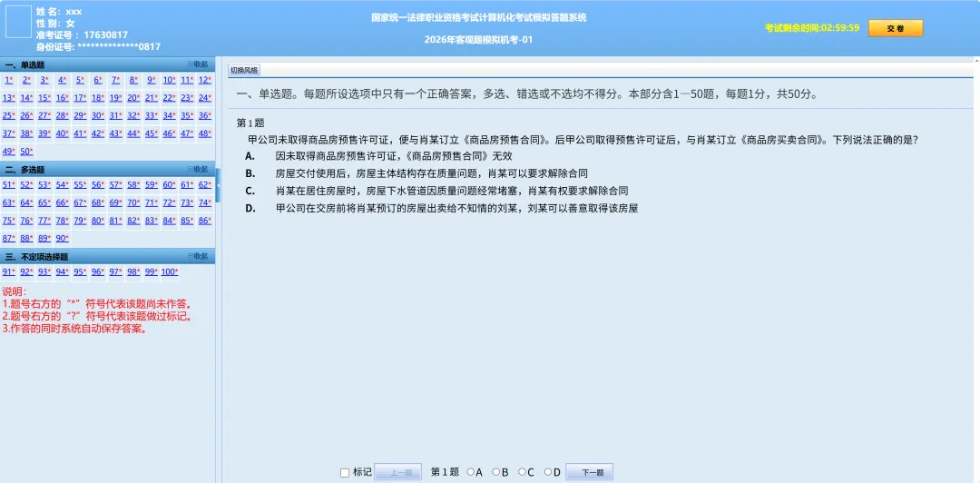Click the question stem about 甲公司
Viewport: 980px width, 483px height.
(x=583, y=140)
